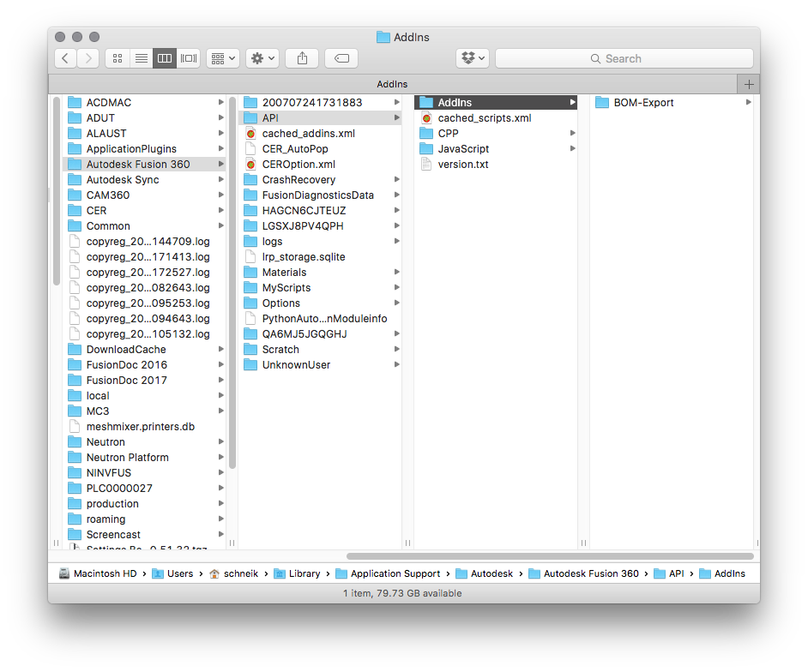
Task: Open the Neutron Platform folder
Action: tap(144, 458)
